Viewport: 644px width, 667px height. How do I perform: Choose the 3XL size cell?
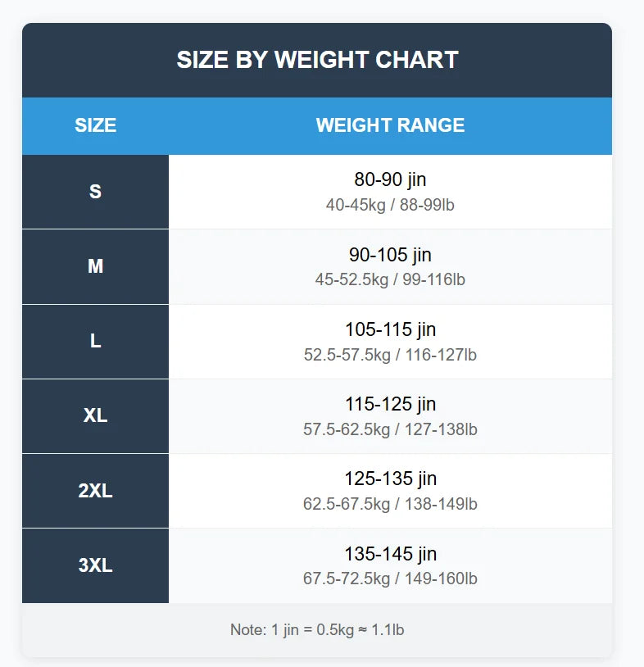coord(95,565)
